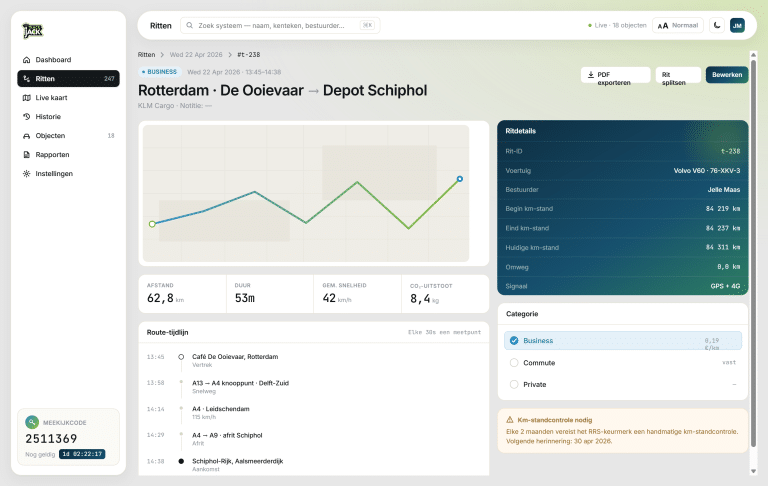Click the A4 · Leidschendam timeline row
The height and width of the screenshot is (486, 768).
(x=313, y=413)
